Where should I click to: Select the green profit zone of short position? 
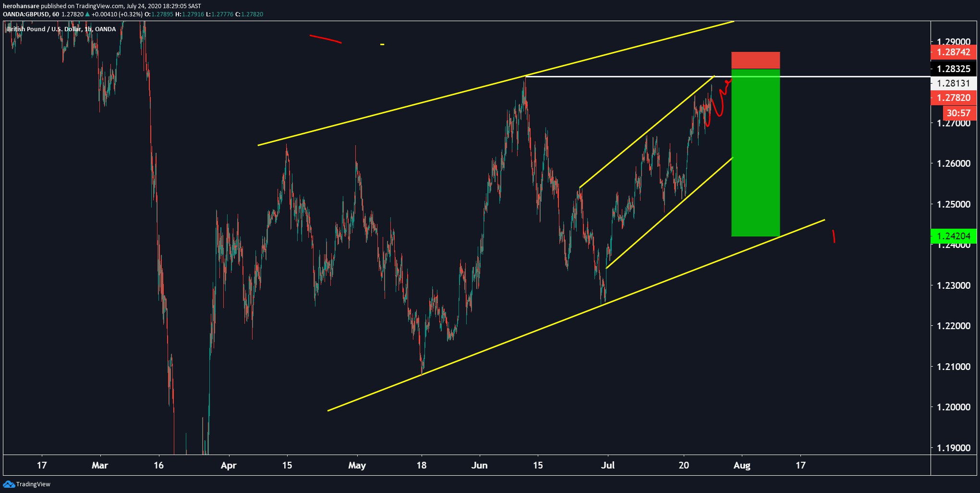pyautogui.click(x=755, y=153)
